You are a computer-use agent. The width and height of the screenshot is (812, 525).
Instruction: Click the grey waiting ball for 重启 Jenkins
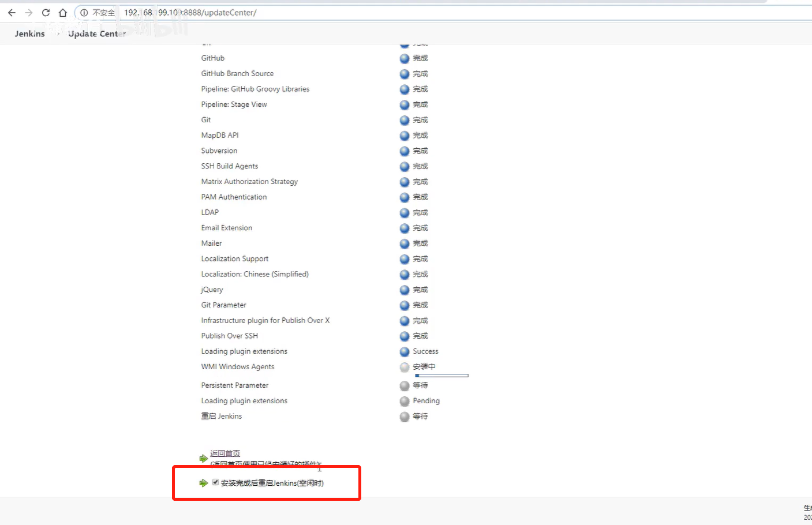405,417
